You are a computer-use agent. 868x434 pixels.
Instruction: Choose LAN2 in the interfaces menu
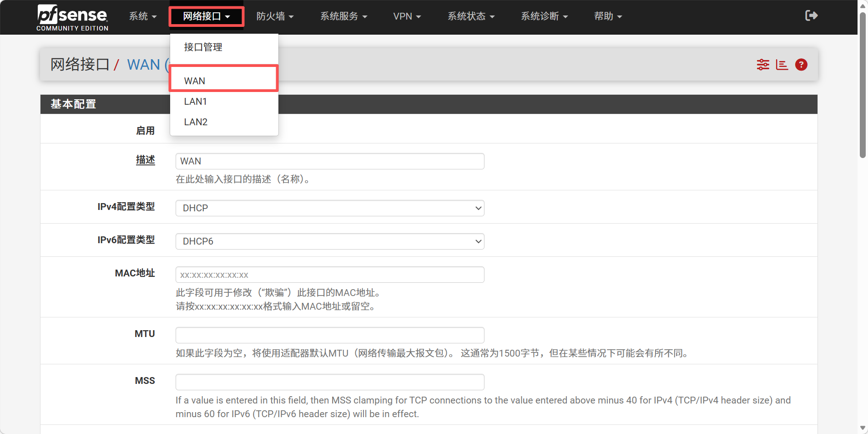click(x=196, y=122)
